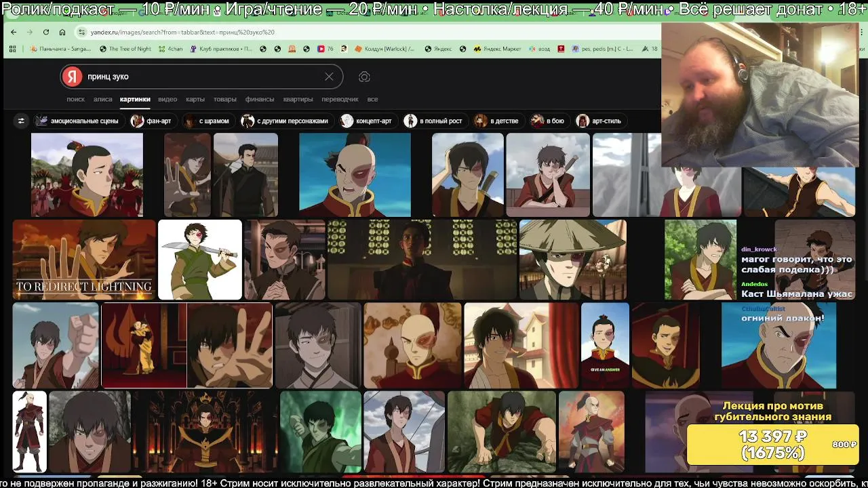This screenshot has width=868, height=488.
Task: Open the live-action Zuko dark scene image
Action: pos(422,260)
